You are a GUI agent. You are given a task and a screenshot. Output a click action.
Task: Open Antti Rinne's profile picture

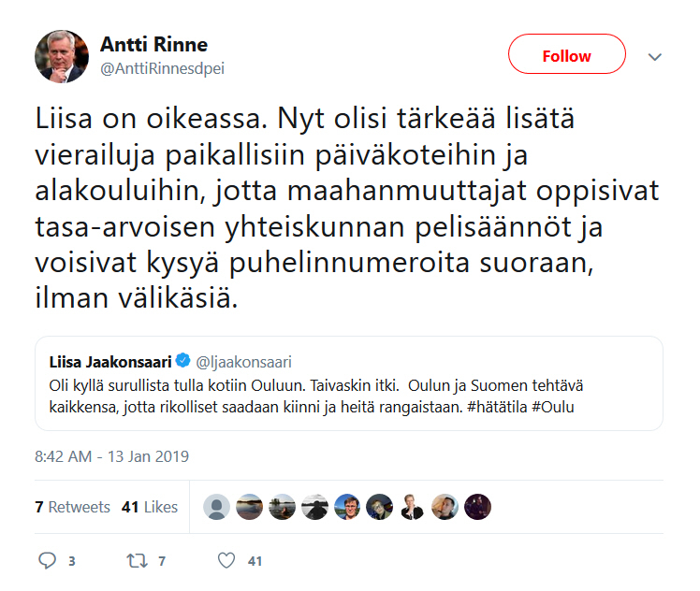(x=61, y=56)
